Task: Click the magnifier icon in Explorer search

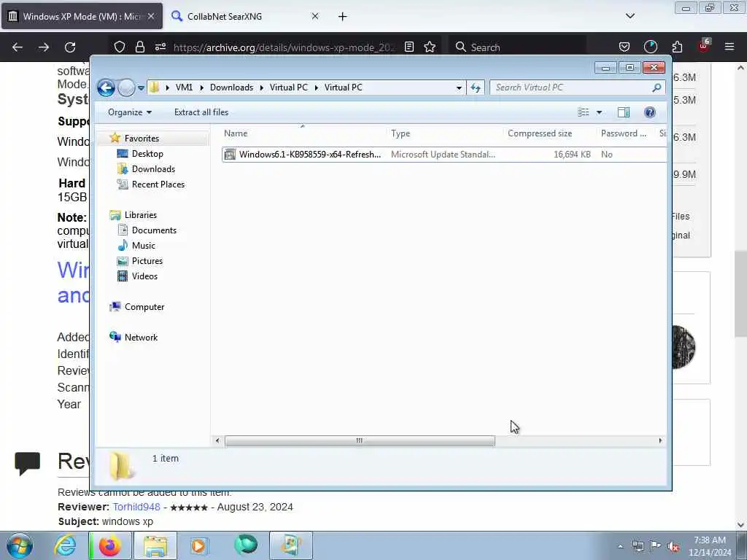Action: pos(657,87)
